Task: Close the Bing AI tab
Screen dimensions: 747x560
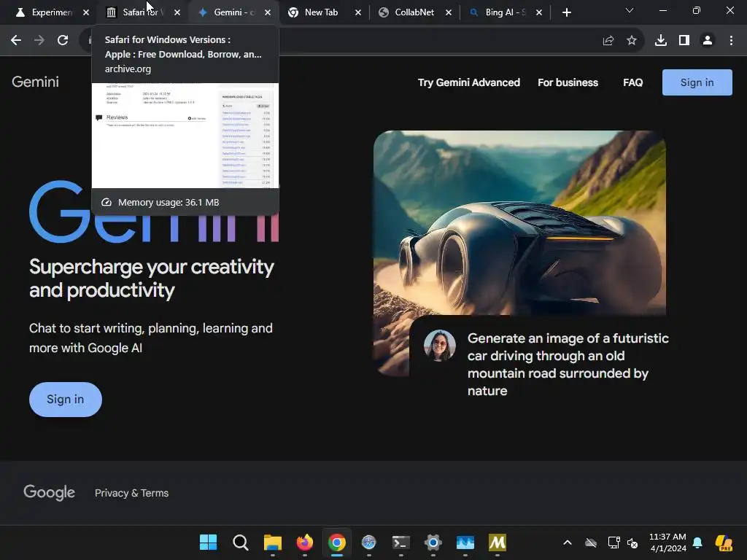Action: [539, 12]
